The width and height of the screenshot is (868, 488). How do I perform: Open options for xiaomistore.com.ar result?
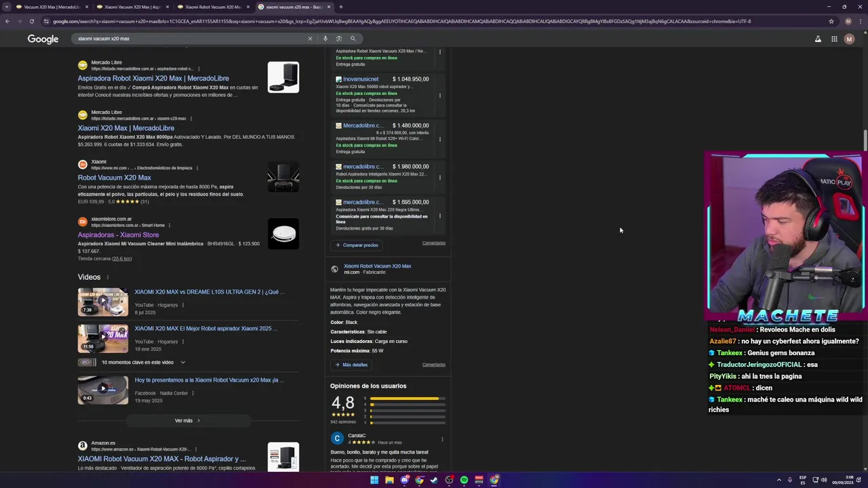point(170,225)
